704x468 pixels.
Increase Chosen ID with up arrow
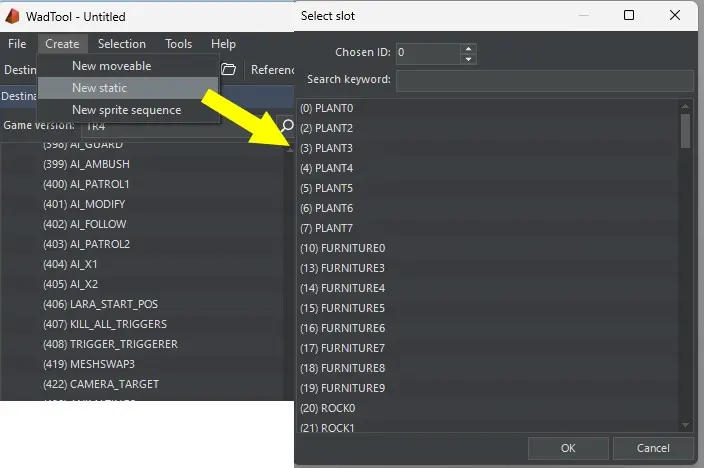pyautogui.click(x=469, y=47)
